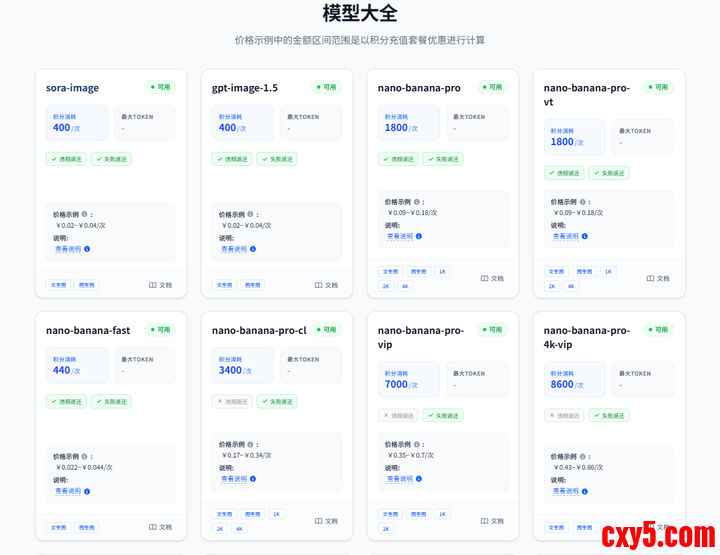Screen dimensions: 720x555
Task: Click the nano-banana-fast model title
Action: [x=88, y=331]
